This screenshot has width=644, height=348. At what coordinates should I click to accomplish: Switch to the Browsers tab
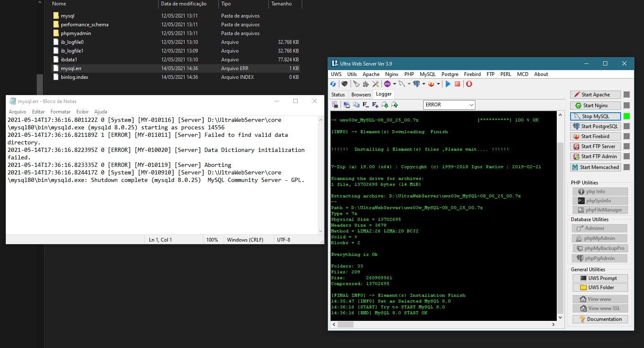coord(361,95)
